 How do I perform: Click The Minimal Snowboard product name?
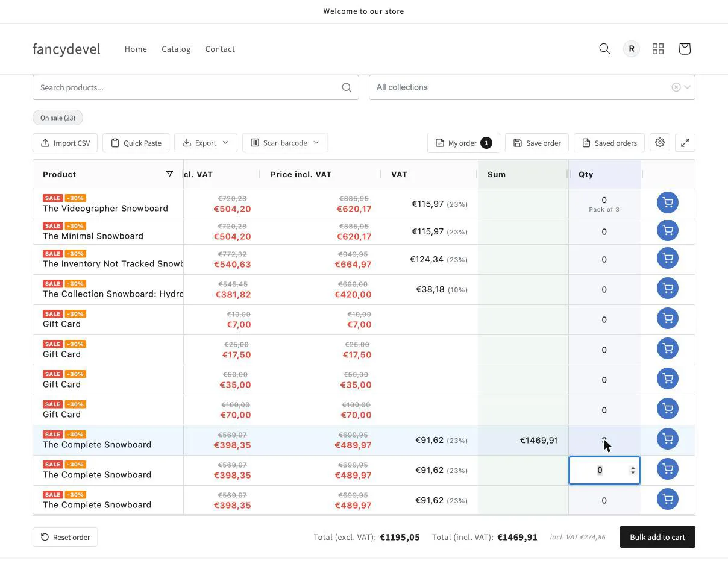[93, 236]
